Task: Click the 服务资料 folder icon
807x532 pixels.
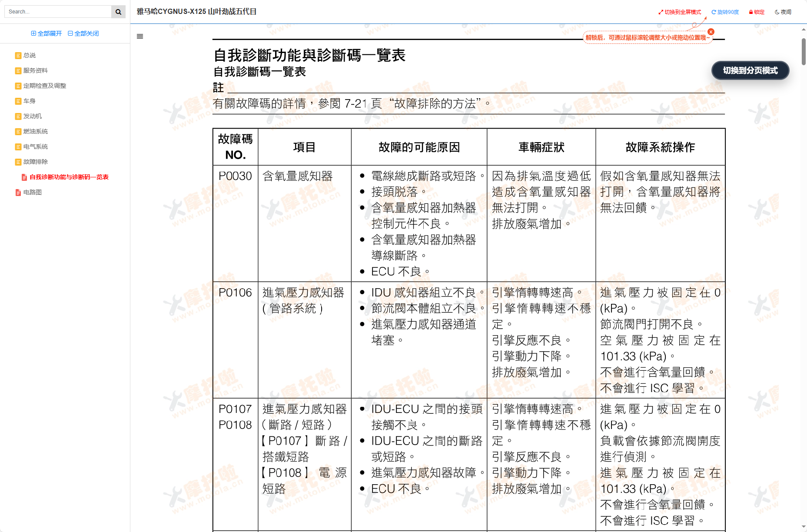Action: click(18, 71)
